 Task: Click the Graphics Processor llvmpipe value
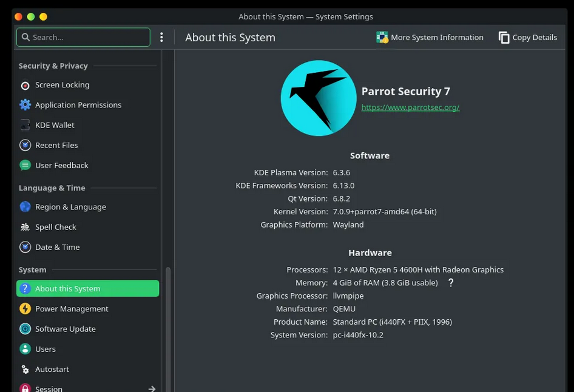348,296
